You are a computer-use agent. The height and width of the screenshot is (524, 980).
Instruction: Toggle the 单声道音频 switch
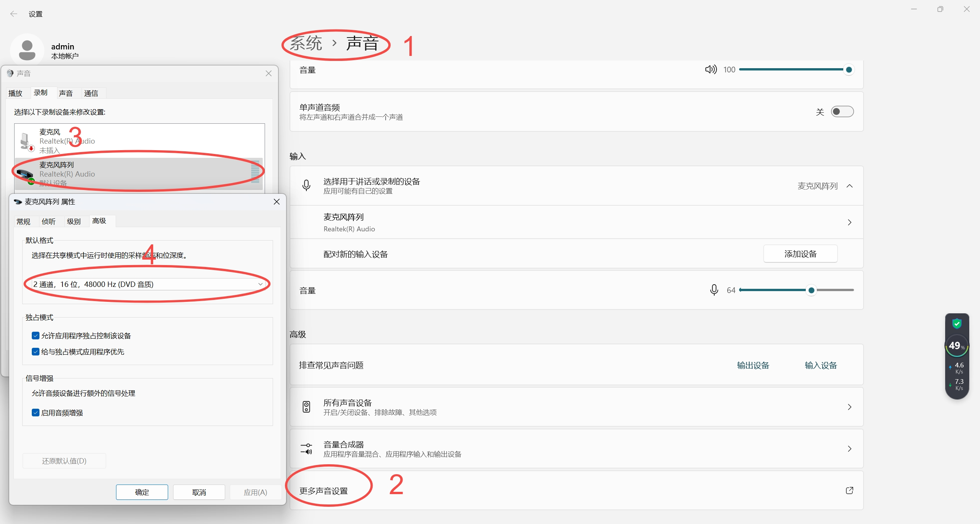pyautogui.click(x=842, y=111)
